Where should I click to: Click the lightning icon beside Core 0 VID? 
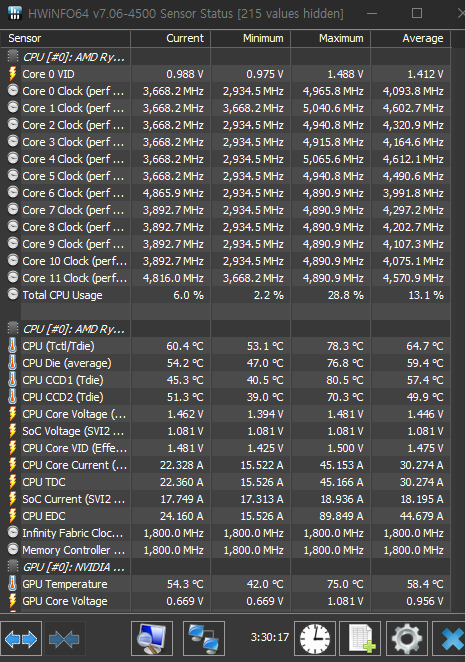pos(13,74)
